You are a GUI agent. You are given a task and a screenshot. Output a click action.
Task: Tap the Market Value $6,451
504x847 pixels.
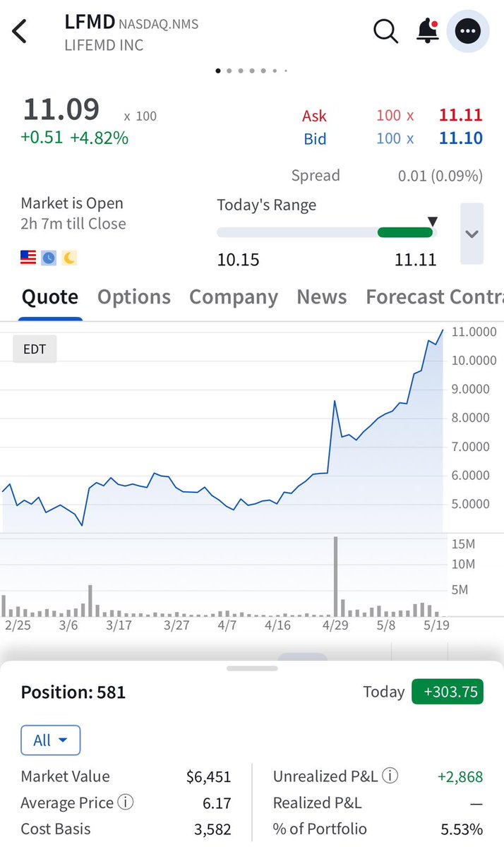[208, 776]
